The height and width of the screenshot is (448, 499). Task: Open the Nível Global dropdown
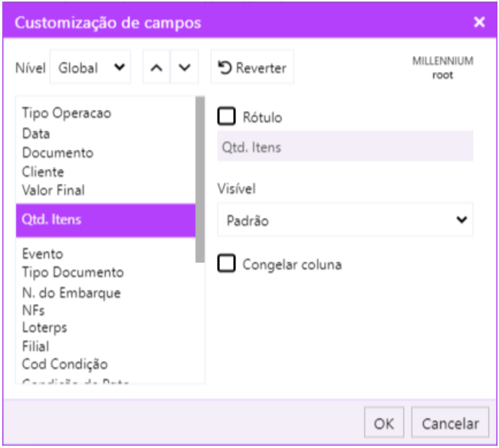[91, 67]
